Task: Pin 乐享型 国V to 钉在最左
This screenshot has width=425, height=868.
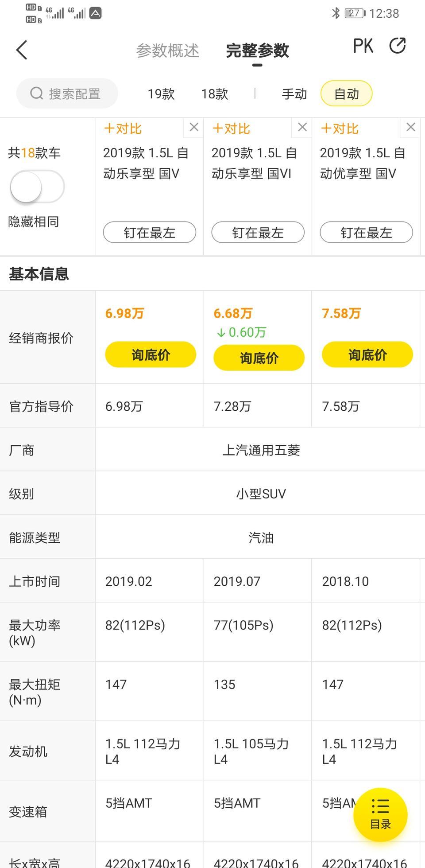Action: coord(150,232)
